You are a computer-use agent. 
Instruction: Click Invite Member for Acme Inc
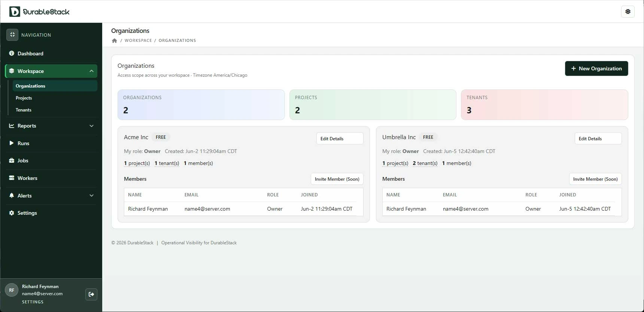tap(337, 179)
